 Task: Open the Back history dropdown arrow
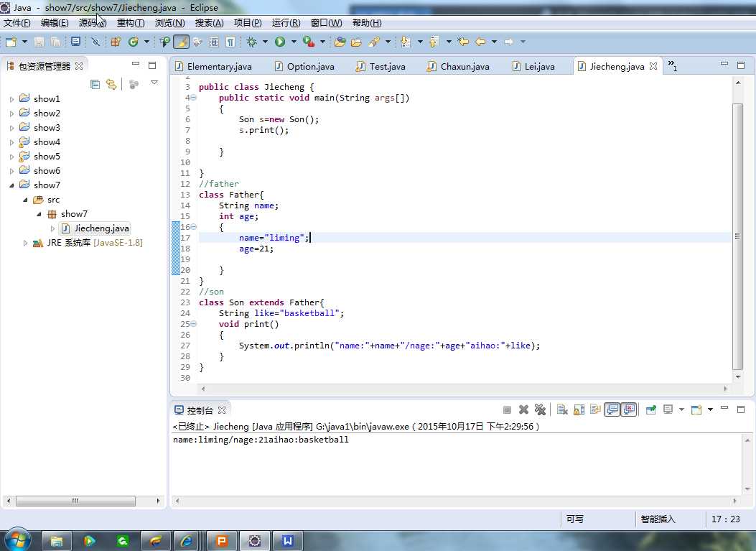[494, 42]
